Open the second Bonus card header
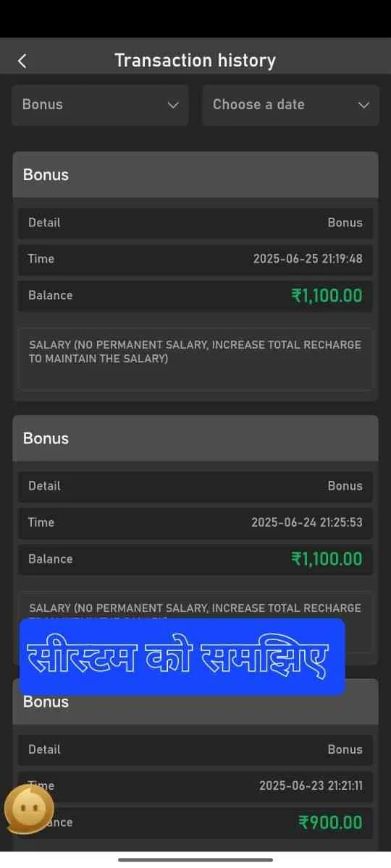 (x=195, y=438)
